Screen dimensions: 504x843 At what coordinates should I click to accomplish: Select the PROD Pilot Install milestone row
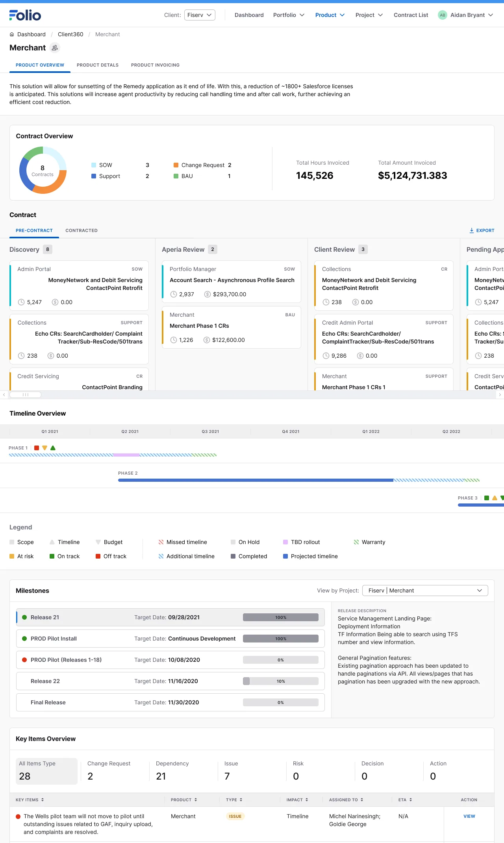tap(170, 639)
